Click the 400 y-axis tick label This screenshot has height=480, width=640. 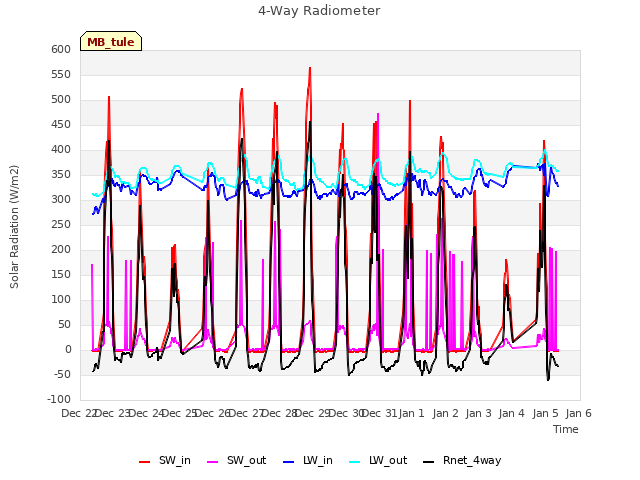[61, 149]
